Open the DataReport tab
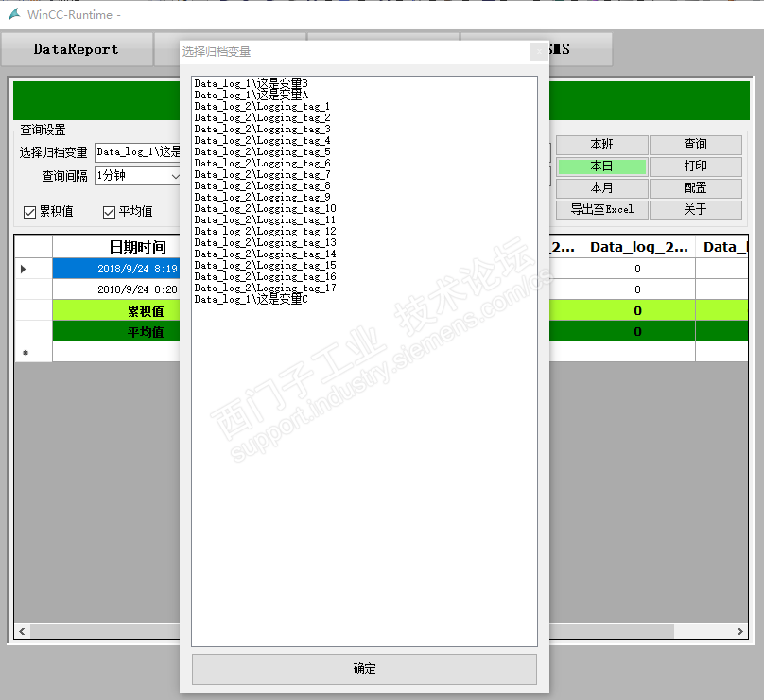764x700 pixels. (77, 49)
